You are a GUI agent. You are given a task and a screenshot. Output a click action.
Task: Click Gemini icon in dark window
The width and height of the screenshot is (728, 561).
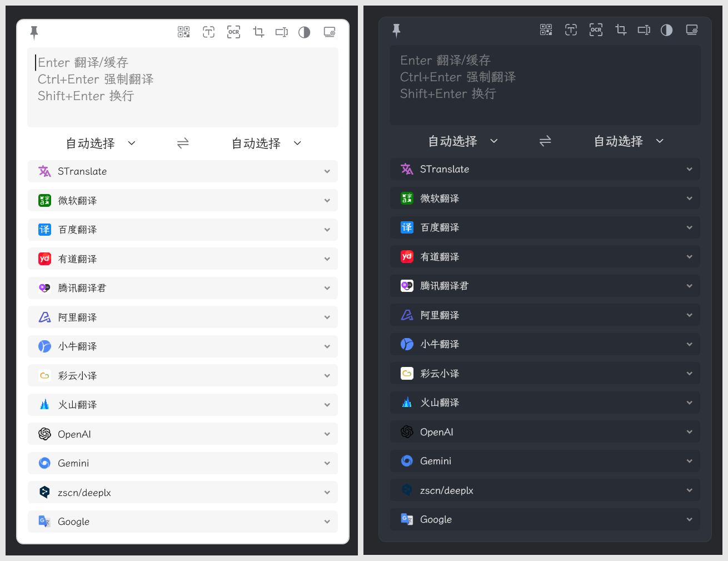[x=407, y=461]
